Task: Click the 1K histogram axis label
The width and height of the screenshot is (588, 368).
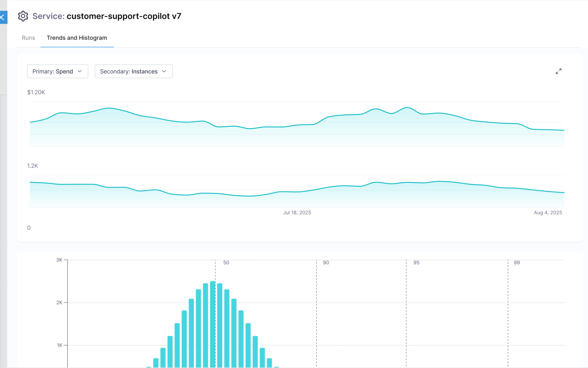Action: tap(60, 345)
